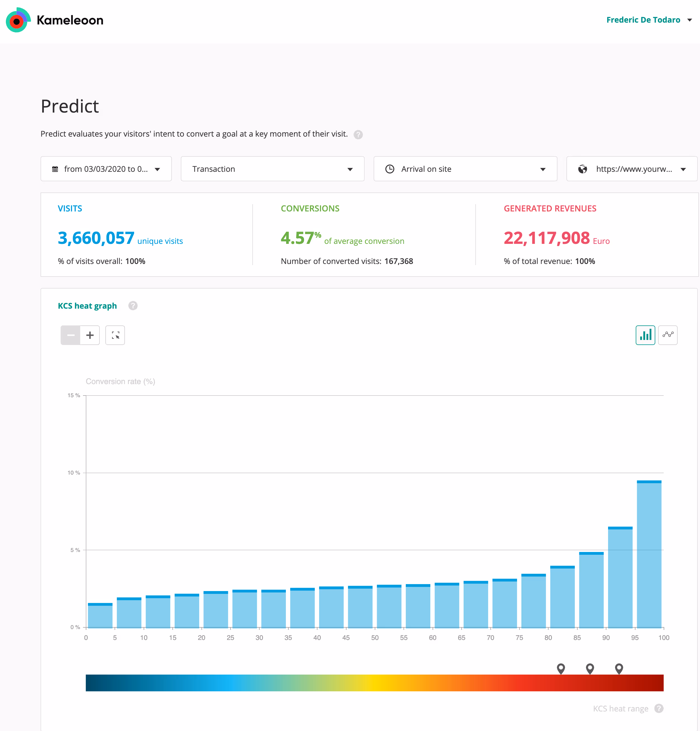This screenshot has width=700, height=731.
Task: Open the date range dropdown
Action: [x=158, y=169]
